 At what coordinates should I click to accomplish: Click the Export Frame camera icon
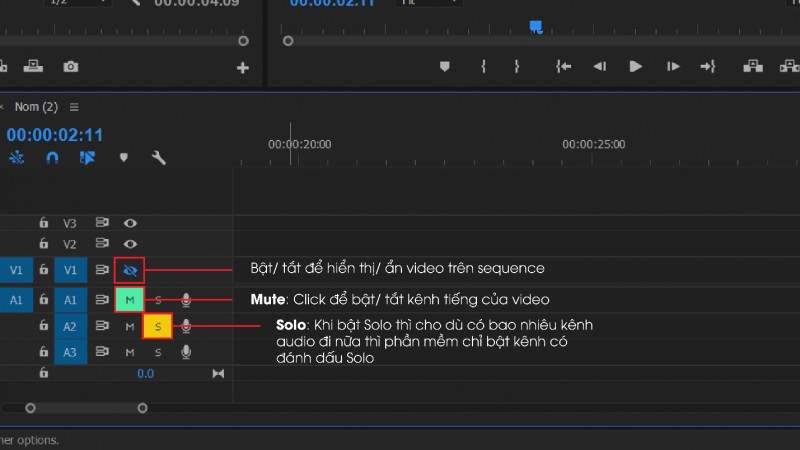70,67
